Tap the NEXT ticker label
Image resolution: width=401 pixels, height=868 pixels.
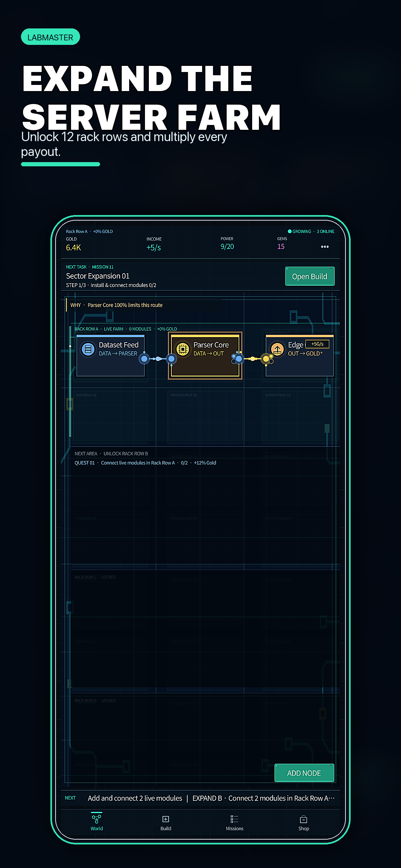click(x=70, y=798)
